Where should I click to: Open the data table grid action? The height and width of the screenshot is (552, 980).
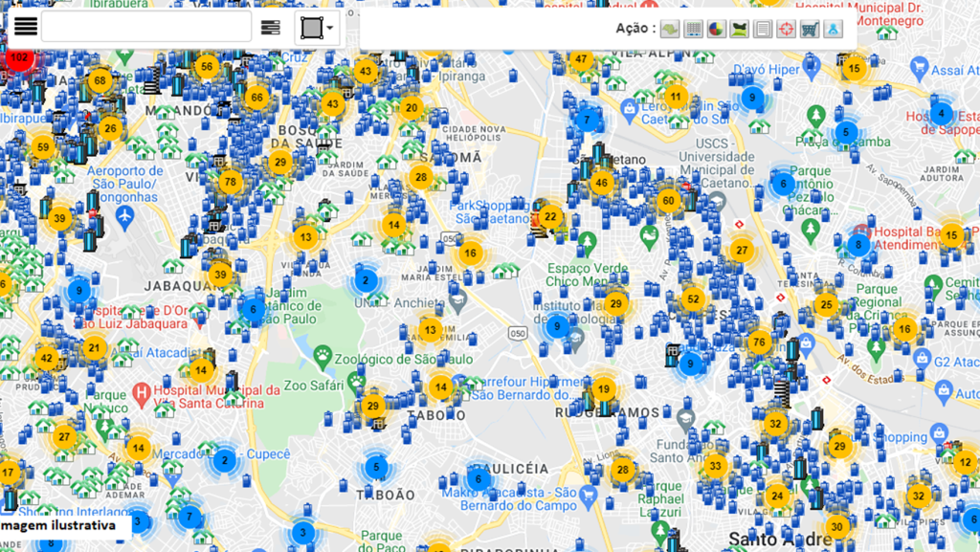pos(694,29)
